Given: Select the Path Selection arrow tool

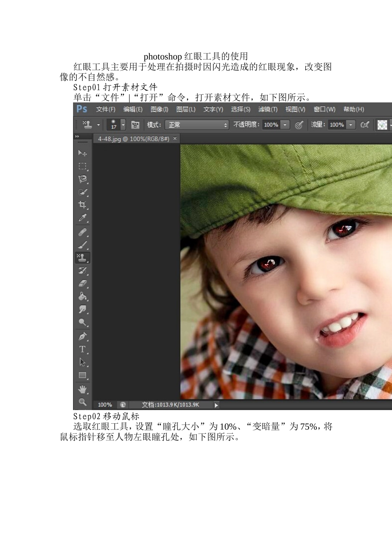Looking at the screenshot, I should (x=83, y=362).
